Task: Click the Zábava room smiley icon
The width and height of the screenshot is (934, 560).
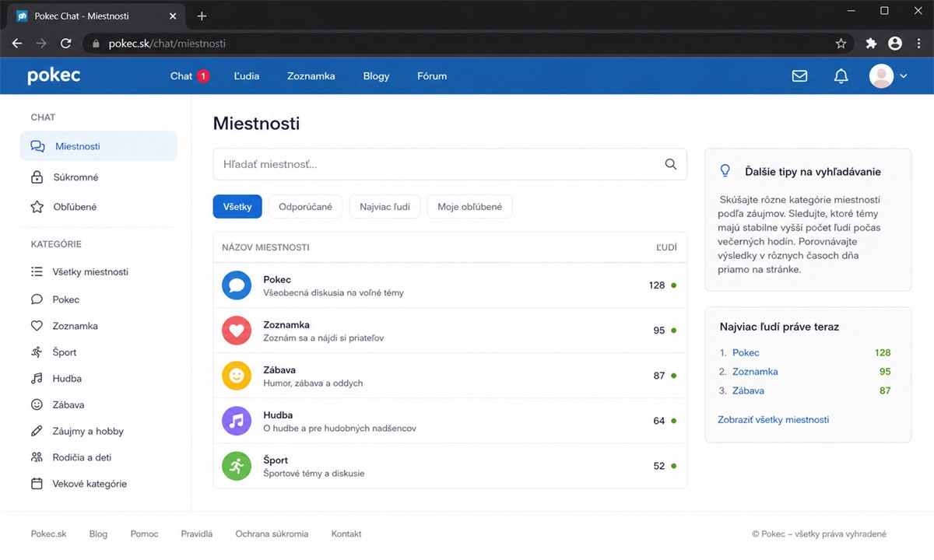Action: point(237,376)
